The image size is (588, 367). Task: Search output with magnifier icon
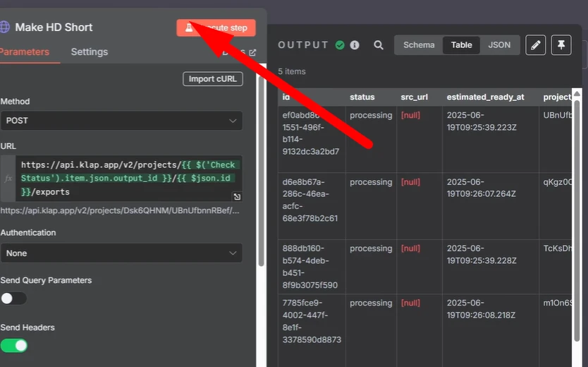379,45
